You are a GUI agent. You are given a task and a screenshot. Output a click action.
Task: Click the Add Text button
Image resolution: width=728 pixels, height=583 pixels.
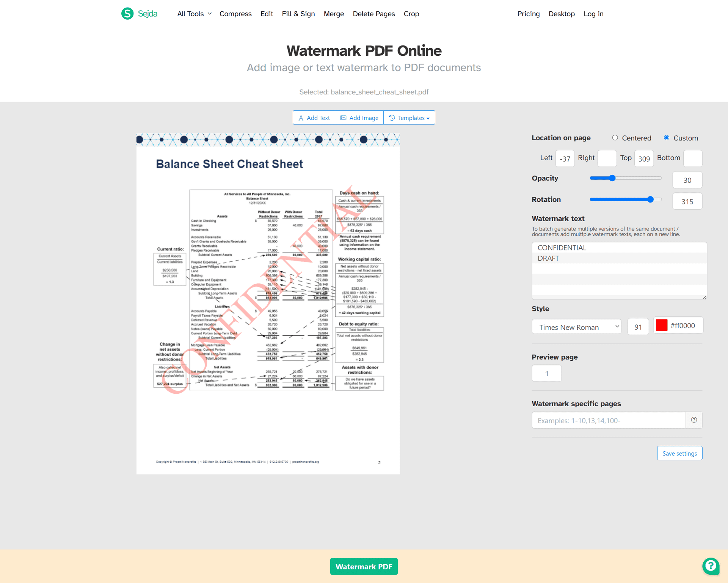[314, 118]
